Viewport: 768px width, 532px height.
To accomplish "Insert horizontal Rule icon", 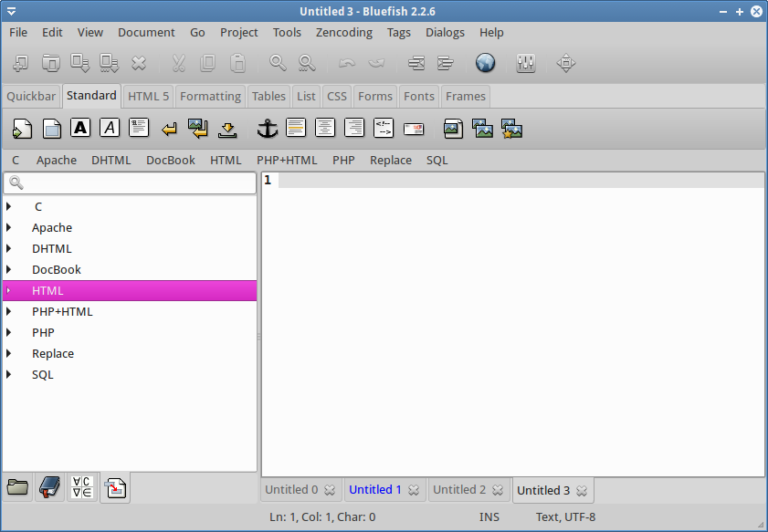I will [296, 128].
